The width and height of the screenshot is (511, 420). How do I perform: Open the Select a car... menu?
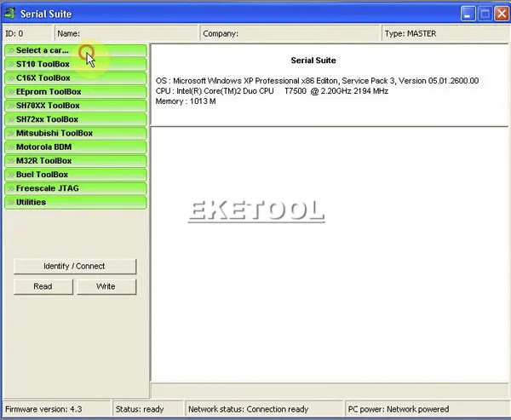pos(76,50)
